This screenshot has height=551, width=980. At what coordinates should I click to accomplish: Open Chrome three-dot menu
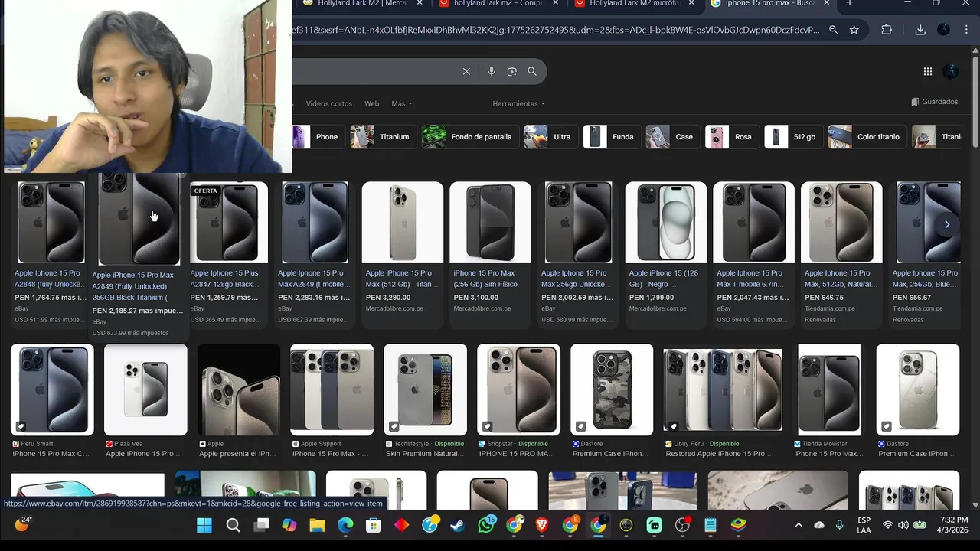(x=965, y=30)
